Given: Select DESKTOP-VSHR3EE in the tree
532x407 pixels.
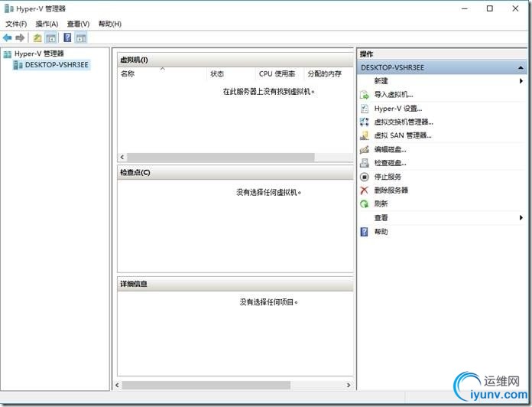Looking at the screenshot, I should pos(57,65).
